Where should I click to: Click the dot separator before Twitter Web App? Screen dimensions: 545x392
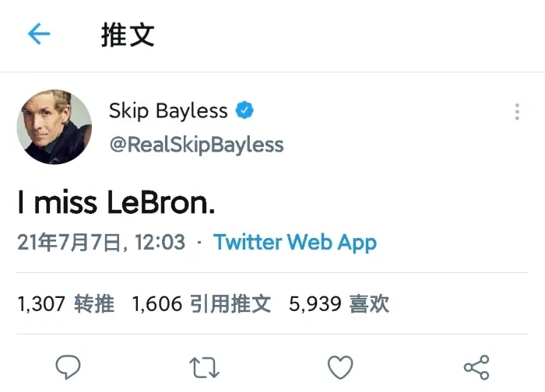[x=199, y=243]
